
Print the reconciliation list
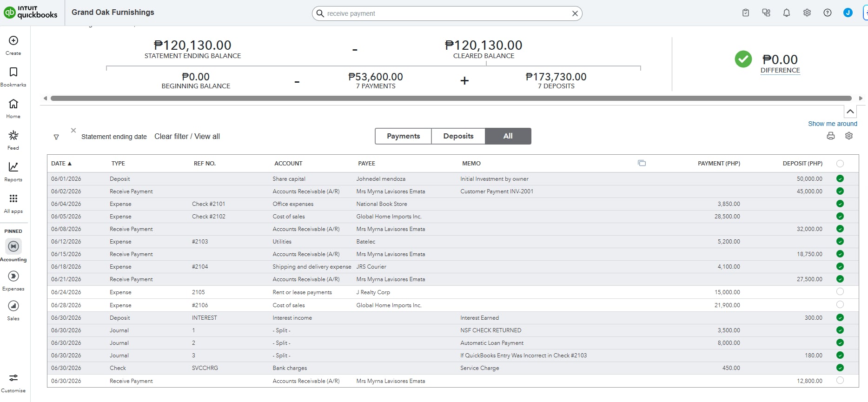tap(831, 136)
